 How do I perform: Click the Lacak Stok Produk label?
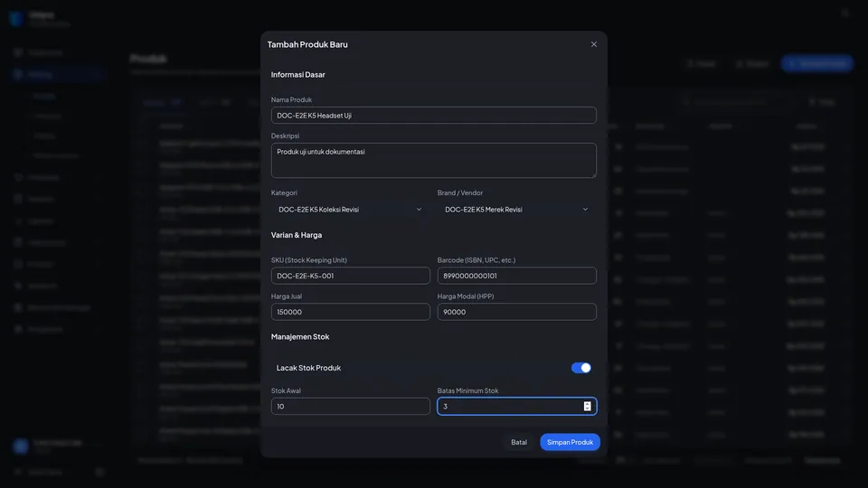click(308, 368)
